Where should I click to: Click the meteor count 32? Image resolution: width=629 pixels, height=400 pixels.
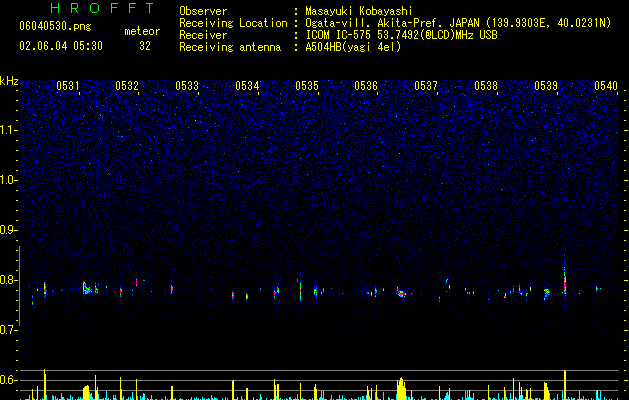[x=145, y=46]
